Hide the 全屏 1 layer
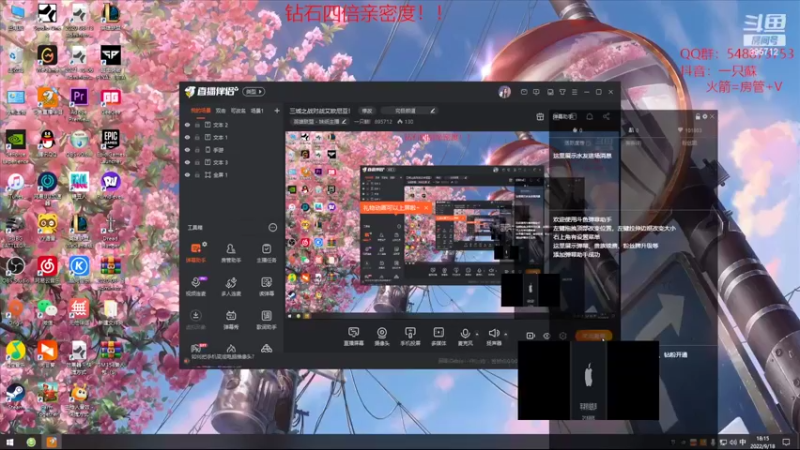Screen dimensions: 800x450 [x=187, y=175]
